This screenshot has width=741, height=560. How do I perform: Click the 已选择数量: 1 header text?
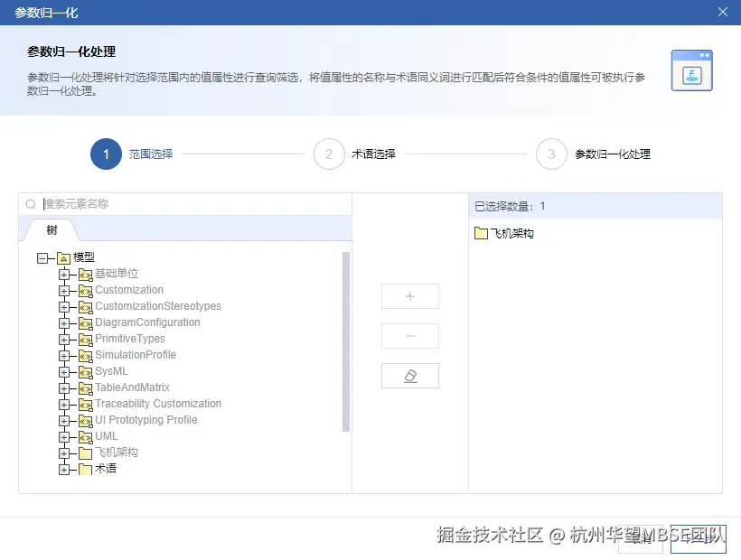510,206
